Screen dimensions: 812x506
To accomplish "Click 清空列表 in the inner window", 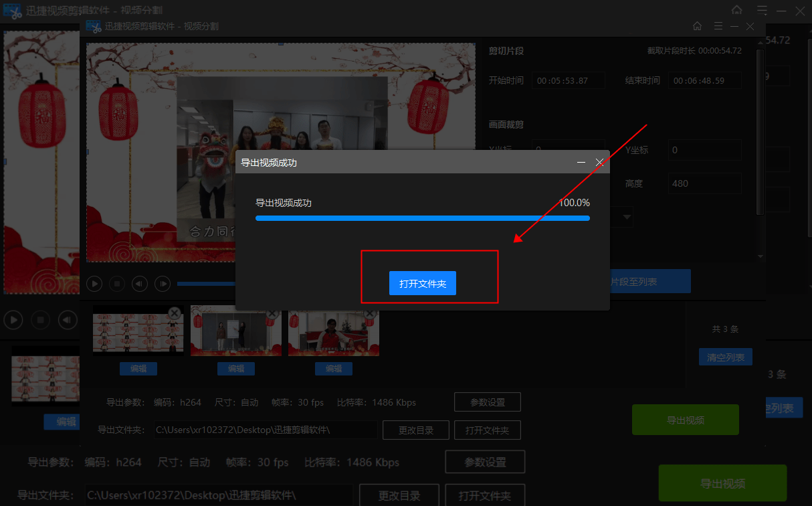I will (x=726, y=357).
